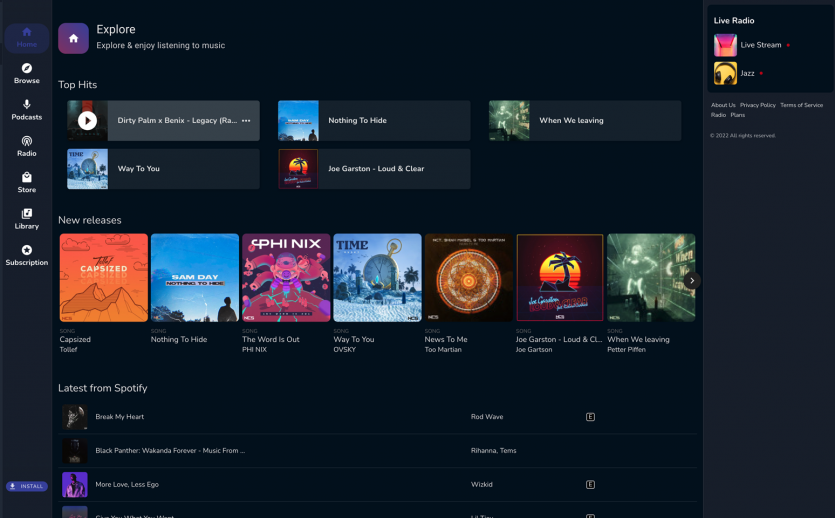The image size is (835, 518).
Task: Go to Radio in the sidebar
Action: click(27, 146)
